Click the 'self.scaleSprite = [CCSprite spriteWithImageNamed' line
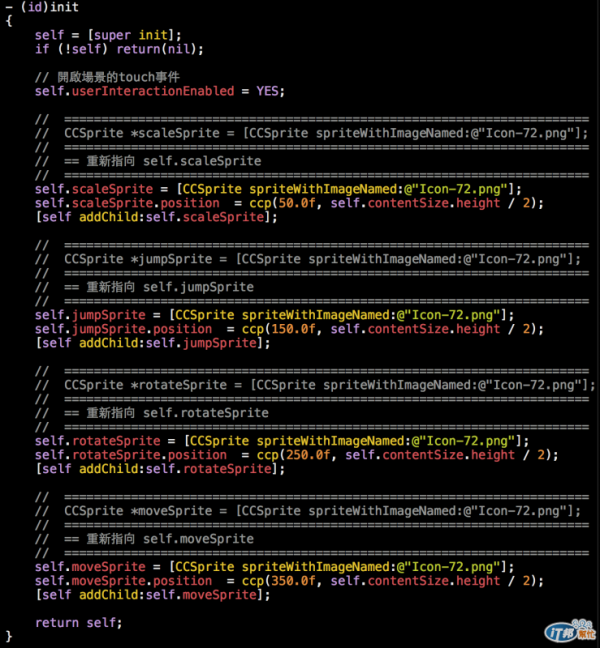This screenshot has width=600, height=648. (x=278, y=189)
